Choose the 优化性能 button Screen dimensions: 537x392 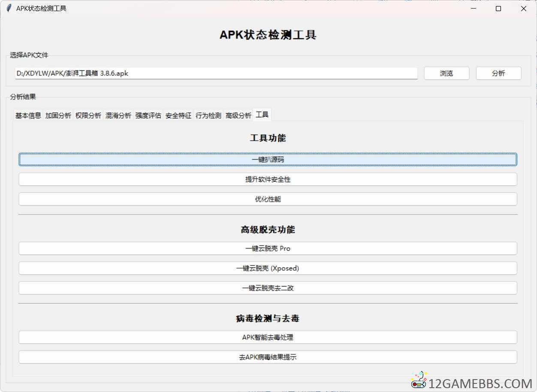click(x=268, y=199)
